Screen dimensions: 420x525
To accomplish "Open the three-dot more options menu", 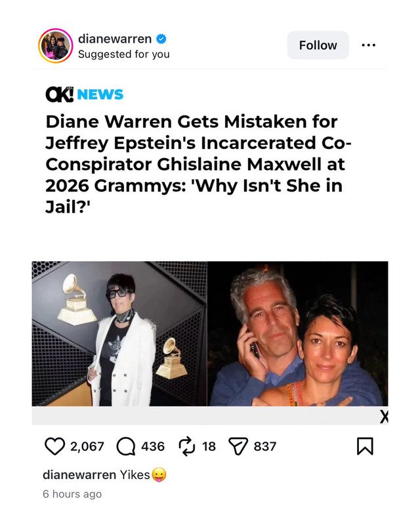I will [x=369, y=45].
